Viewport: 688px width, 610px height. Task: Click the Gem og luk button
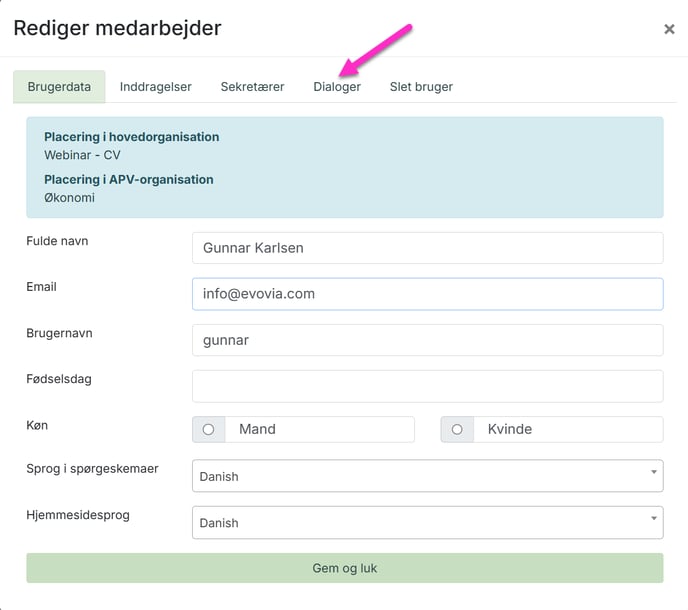click(344, 568)
